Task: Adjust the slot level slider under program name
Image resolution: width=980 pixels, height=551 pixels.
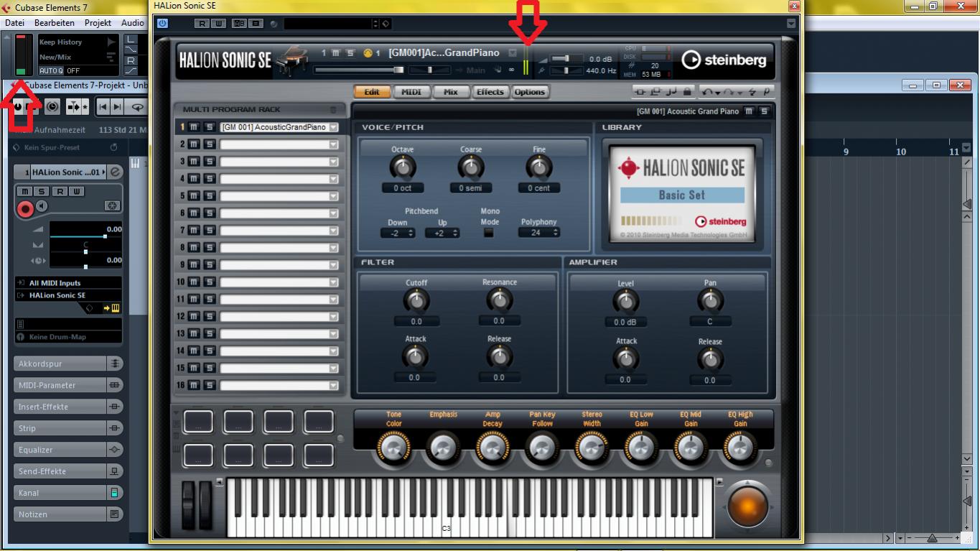Action: (359, 70)
